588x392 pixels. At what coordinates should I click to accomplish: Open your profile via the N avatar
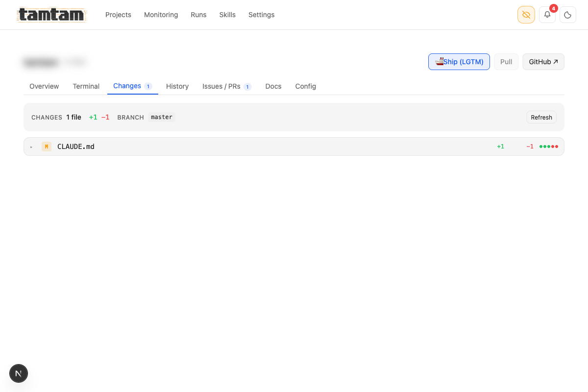(x=19, y=373)
